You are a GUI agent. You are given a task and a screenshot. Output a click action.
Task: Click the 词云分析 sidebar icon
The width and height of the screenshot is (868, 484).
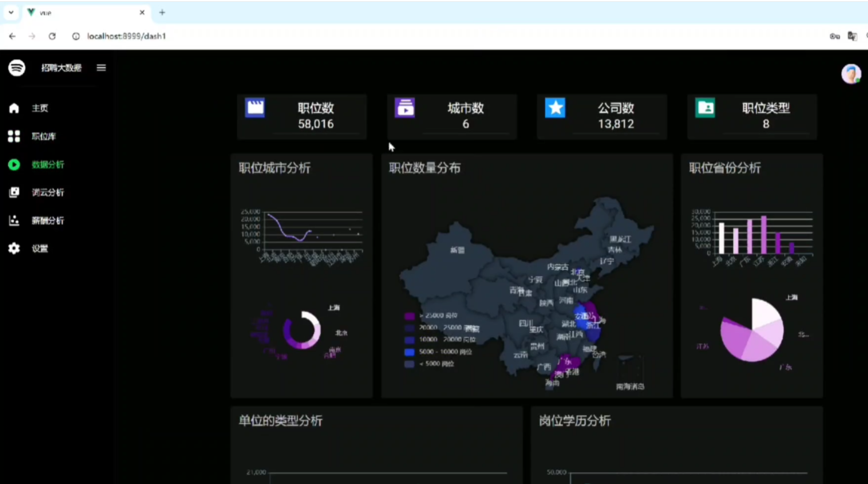click(x=14, y=192)
